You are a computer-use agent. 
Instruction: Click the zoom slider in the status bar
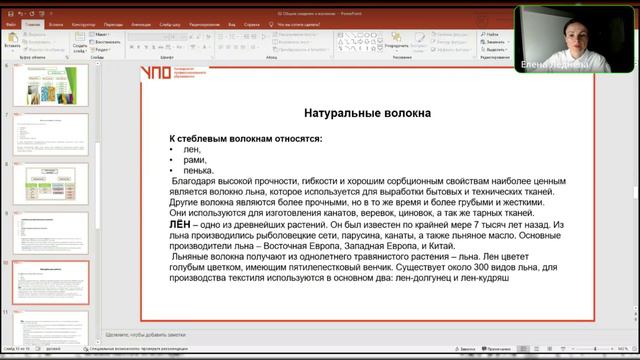click(594, 349)
